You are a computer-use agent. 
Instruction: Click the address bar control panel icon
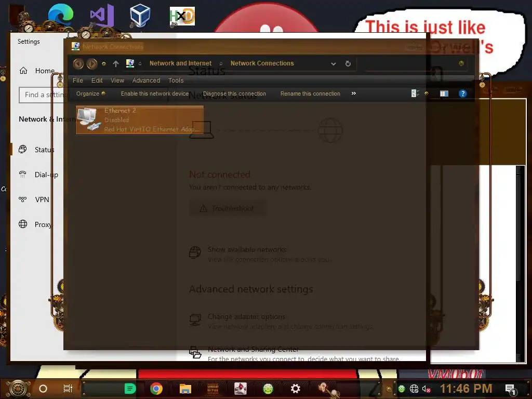130,63
